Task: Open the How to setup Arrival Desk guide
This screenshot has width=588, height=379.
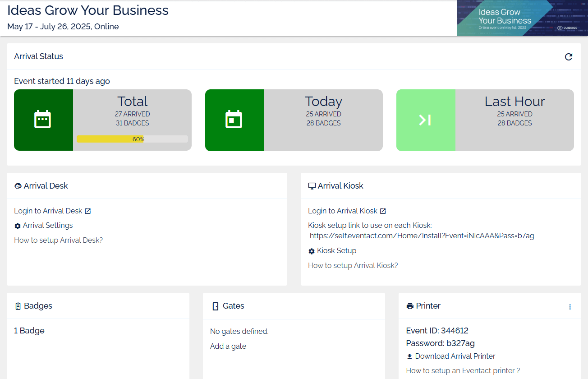Action: point(58,240)
